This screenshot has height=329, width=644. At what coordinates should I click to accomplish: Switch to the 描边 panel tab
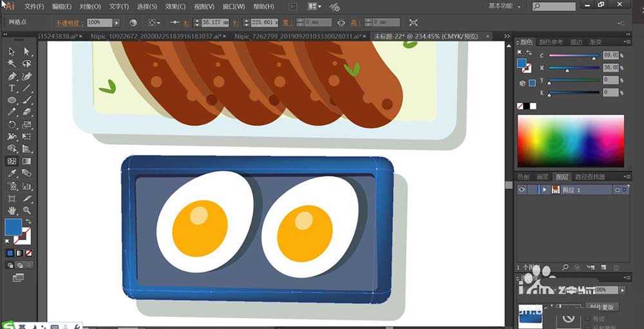click(576, 42)
